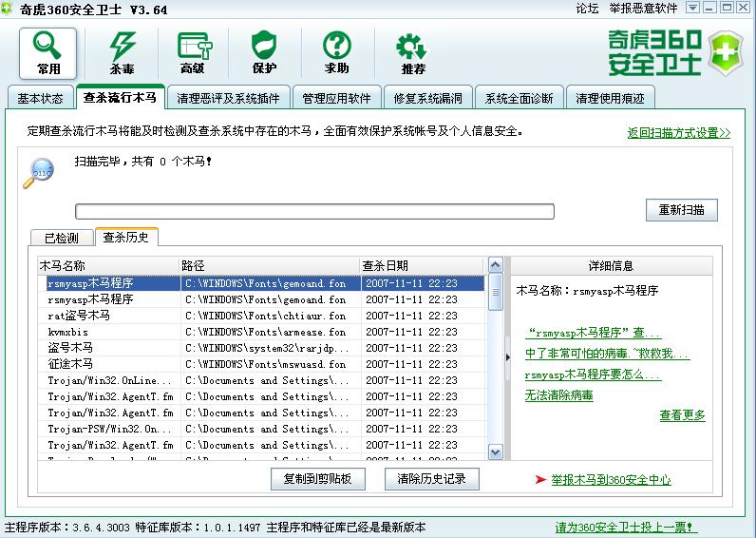Screen dimensions: 756x538
Task: Open the 中了非常可怕的病毒 link
Action: point(607,354)
